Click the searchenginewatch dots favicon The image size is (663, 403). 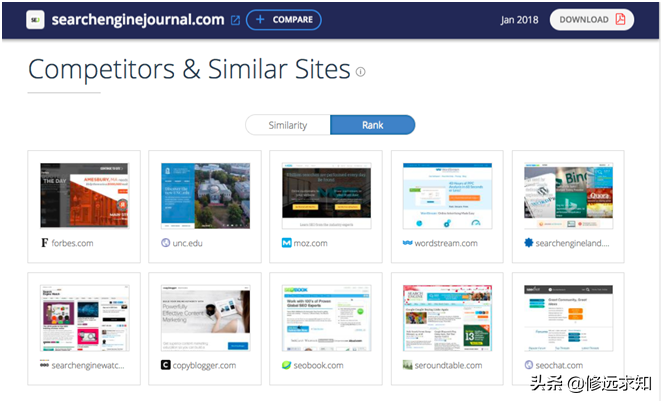pyautogui.click(x=44, y=365)
